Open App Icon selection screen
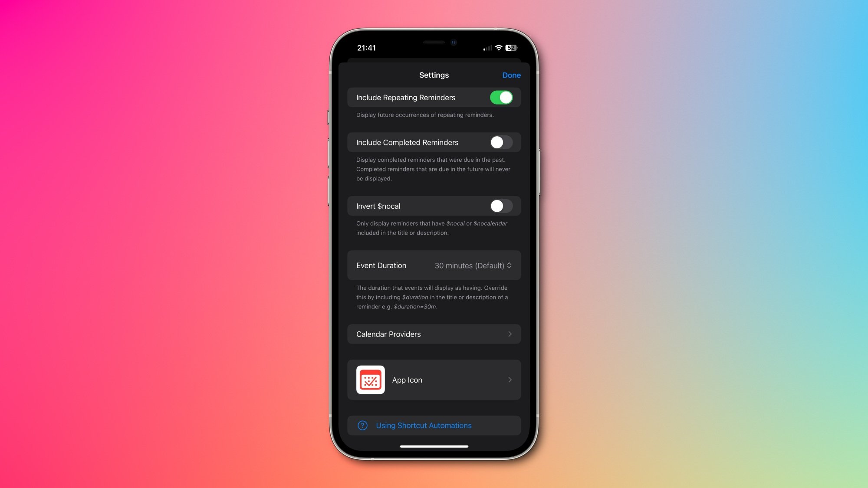 (x=434, y=380)
